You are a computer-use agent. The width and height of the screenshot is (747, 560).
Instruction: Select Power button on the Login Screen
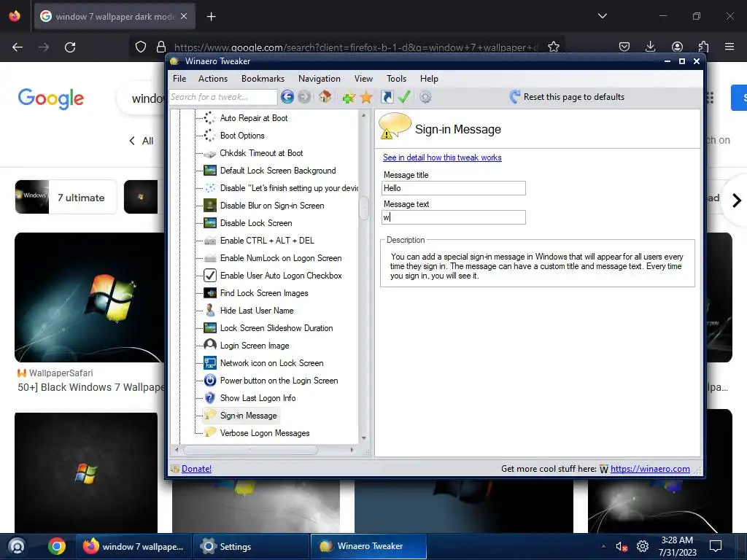click(279, 381)
